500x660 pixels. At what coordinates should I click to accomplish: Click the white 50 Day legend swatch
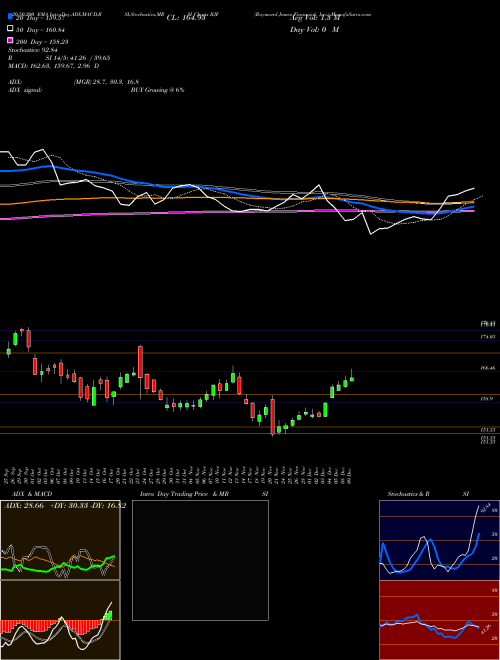pos(10,29)
